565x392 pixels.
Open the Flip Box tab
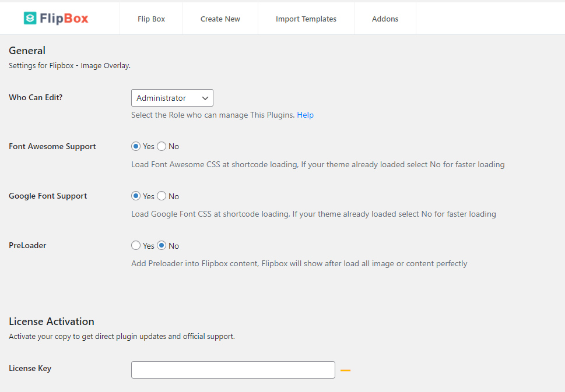pos(152,19)
